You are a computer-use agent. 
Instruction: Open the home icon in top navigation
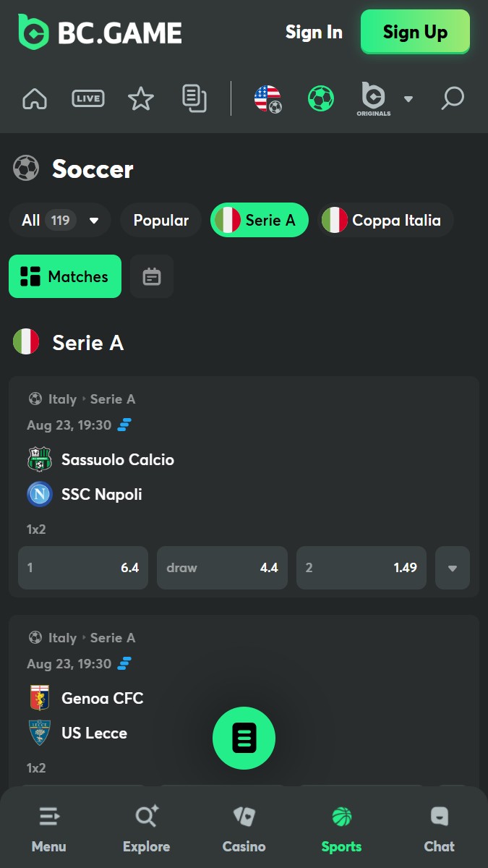click(35, 98)
